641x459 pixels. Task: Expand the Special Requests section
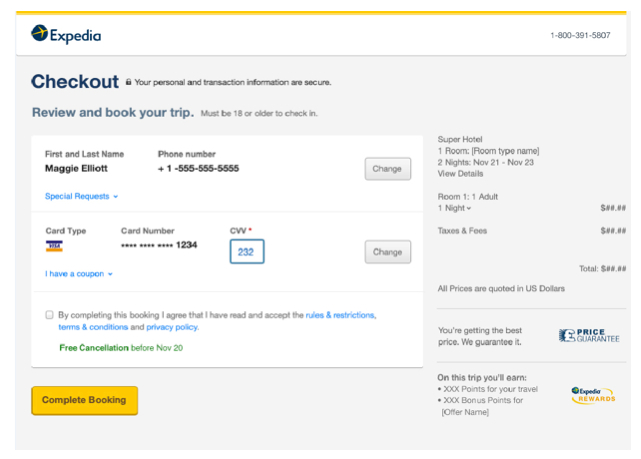tap(82, 197)
